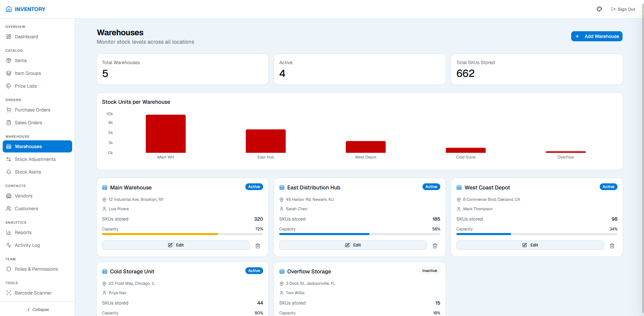
Task: Click the address 12 Industrial Ave, Brooklyn, NY
Action: [x=136, y=199]
